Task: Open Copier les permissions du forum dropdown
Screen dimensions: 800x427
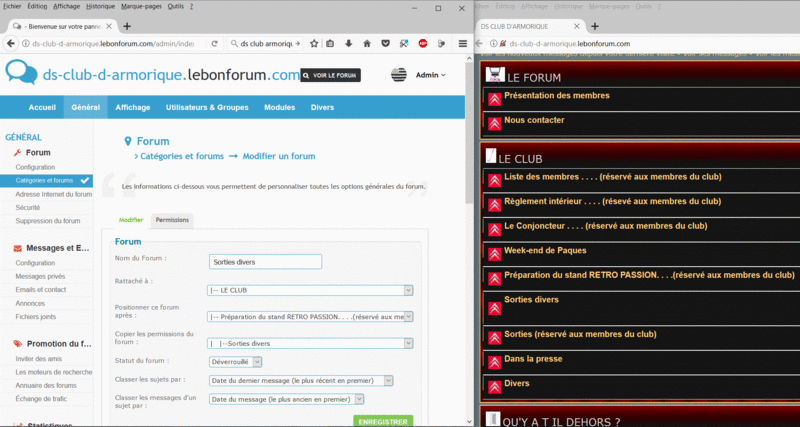Action: pyautogui.click(x=311, y=343)
